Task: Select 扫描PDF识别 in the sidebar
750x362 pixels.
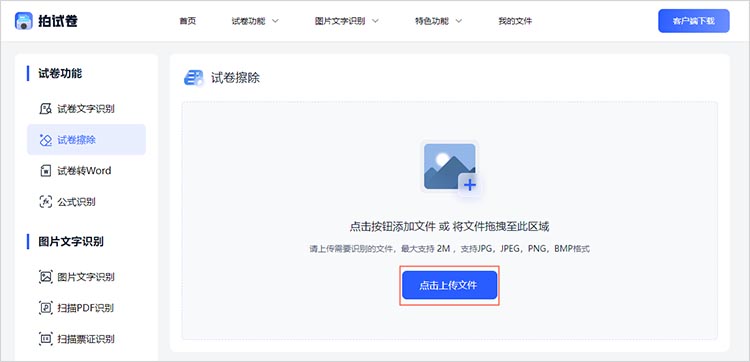Action: tap(86, 308)
